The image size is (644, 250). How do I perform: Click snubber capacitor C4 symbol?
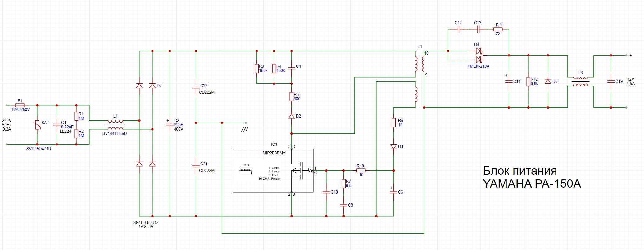[x=292, y=68]
